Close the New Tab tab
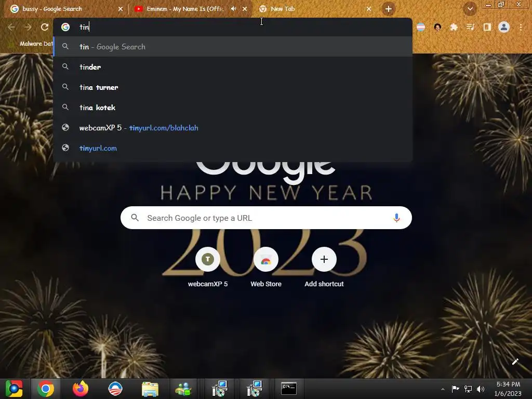This screenshot has height=399, width=532. click(x=369, y=9)
